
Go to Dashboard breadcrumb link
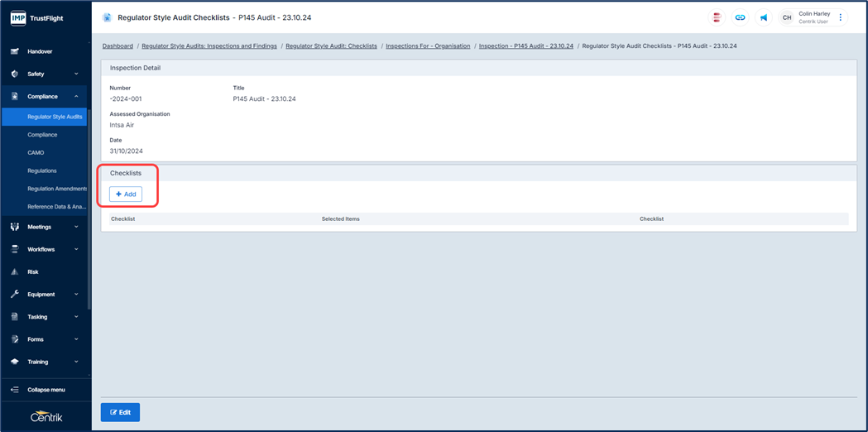(x=117, y=46)
